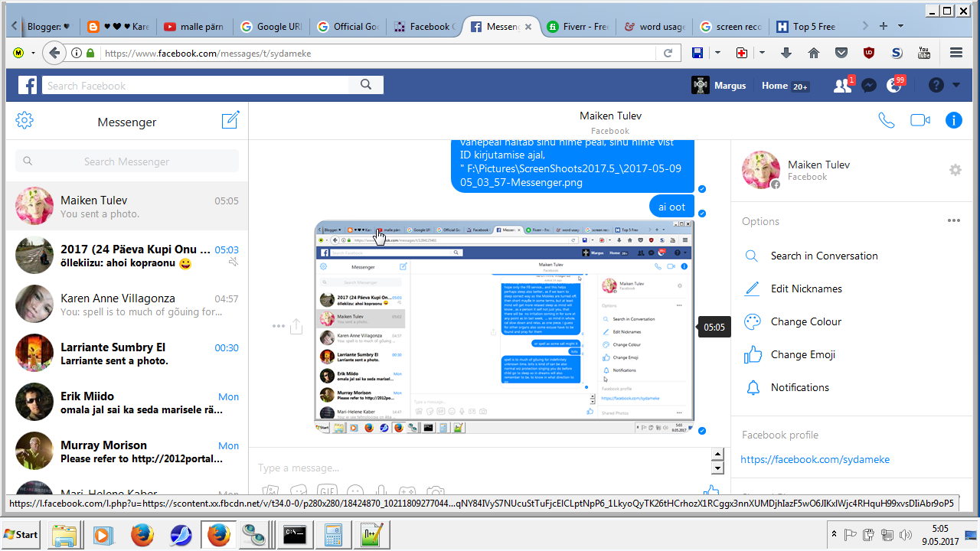Open a new browser tab
Screen dimensions: 980x551
pyautogui.click(x=884, y=26)
